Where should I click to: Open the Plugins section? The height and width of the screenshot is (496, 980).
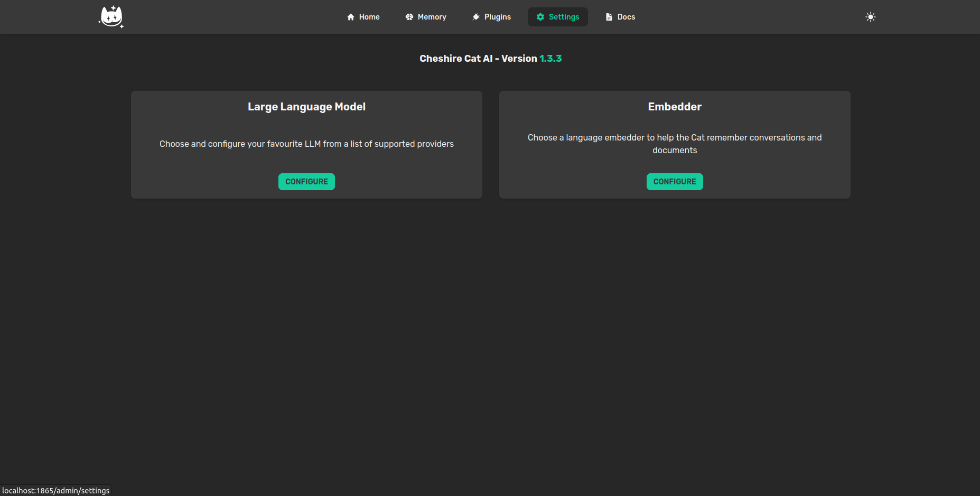(x=497, y=16)
